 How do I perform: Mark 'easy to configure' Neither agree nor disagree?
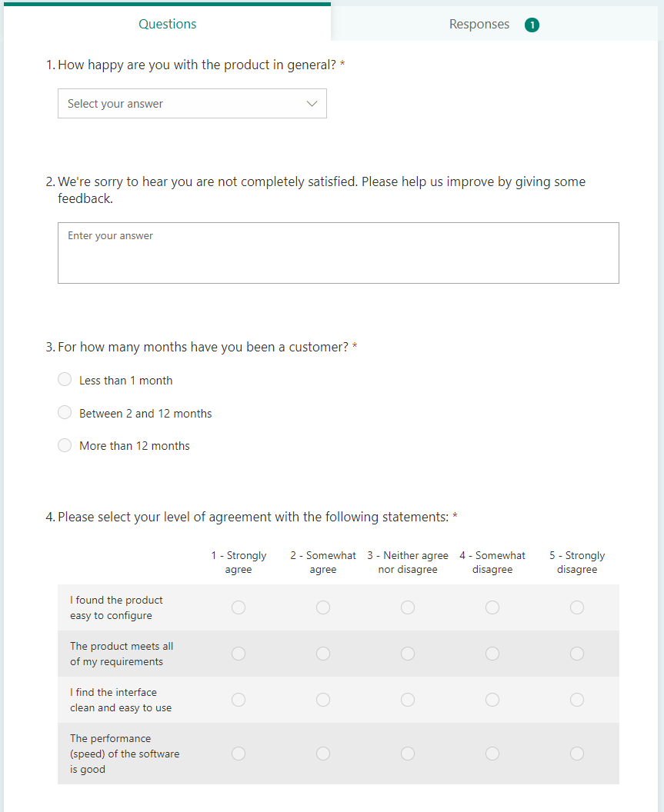(x=408, y=607)
